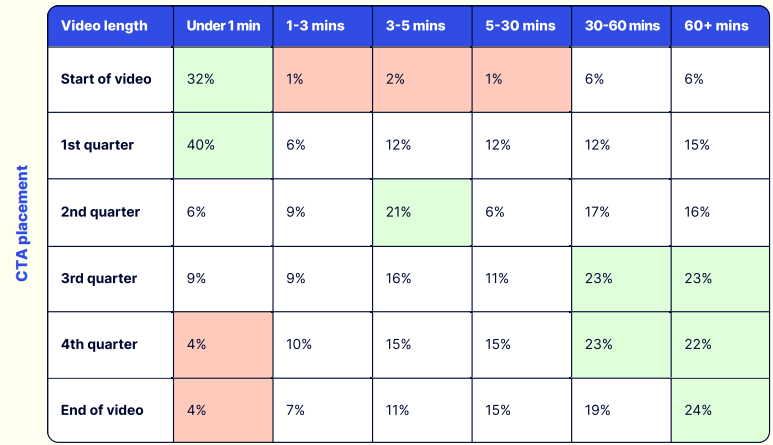
Task: Select the '30-60 mins' column header
Action: [620, 25]
